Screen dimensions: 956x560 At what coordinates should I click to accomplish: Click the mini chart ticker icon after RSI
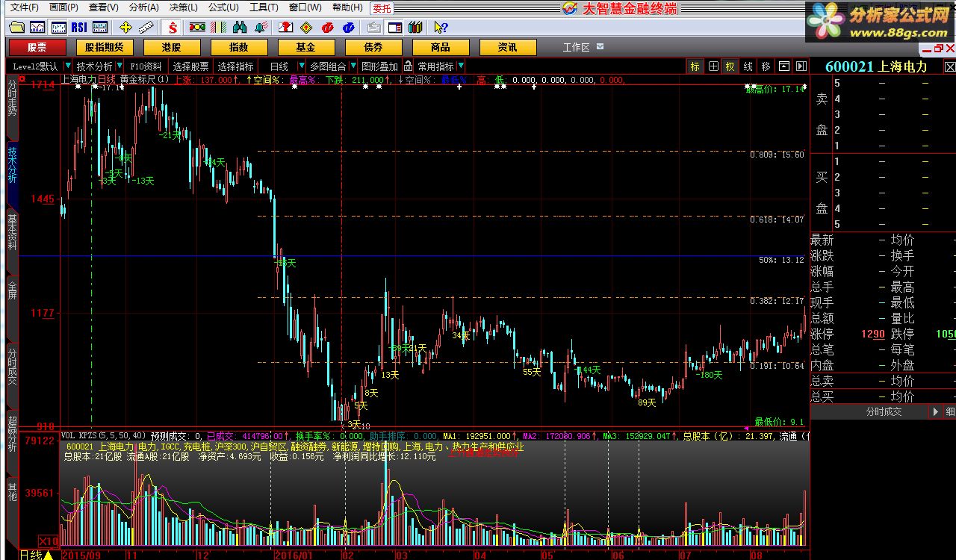tap(100, 28)
